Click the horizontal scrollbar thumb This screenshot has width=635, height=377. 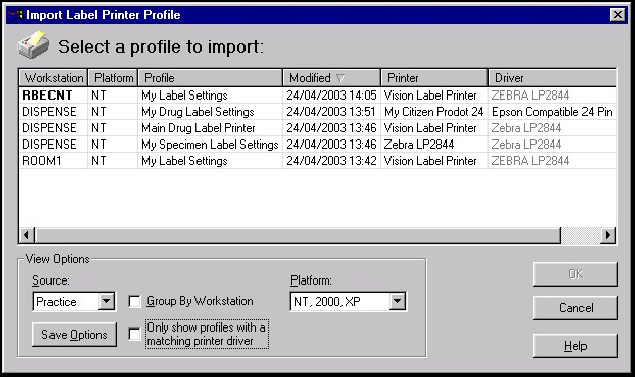pos(298,235)
